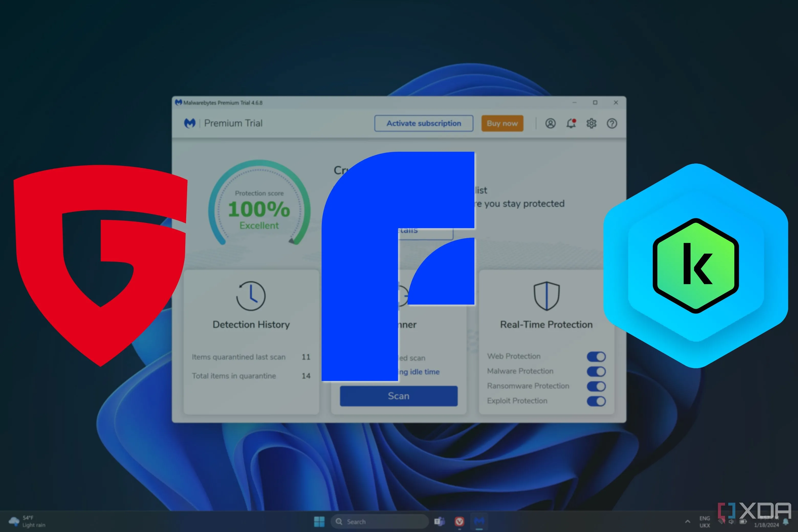Click the Malwarebytes title bar app icon
Viewport: 798px width, 532px height.
178,102
